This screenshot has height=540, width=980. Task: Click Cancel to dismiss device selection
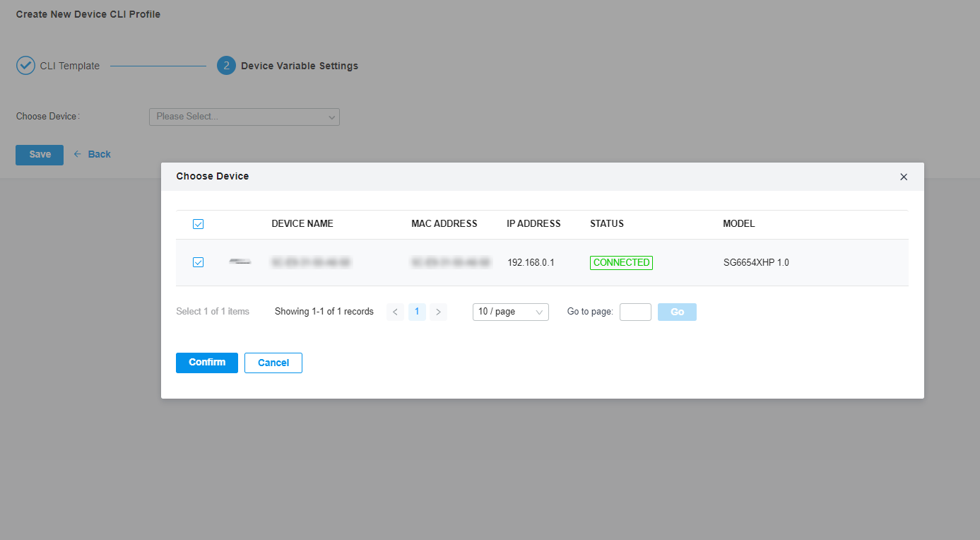point(273,363)
